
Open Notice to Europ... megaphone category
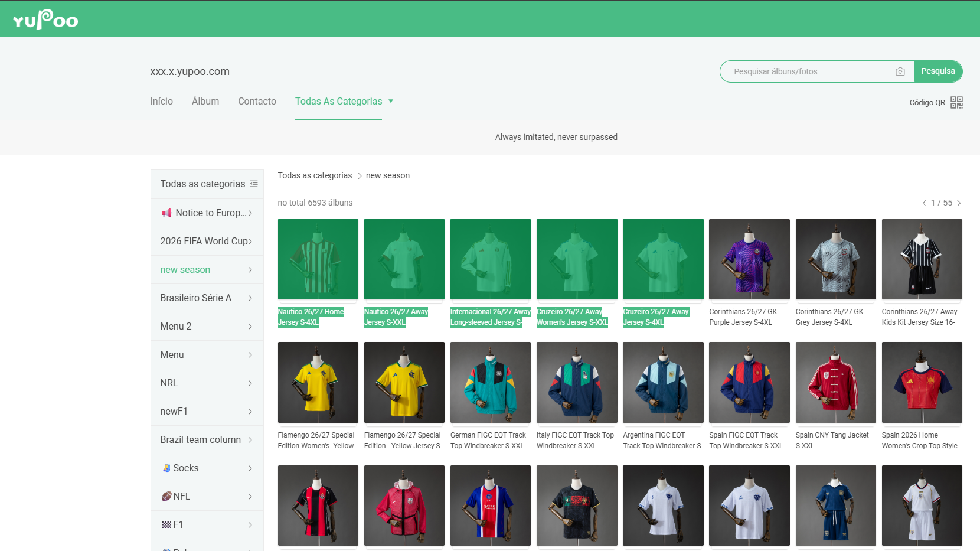(x=207, y=213)
